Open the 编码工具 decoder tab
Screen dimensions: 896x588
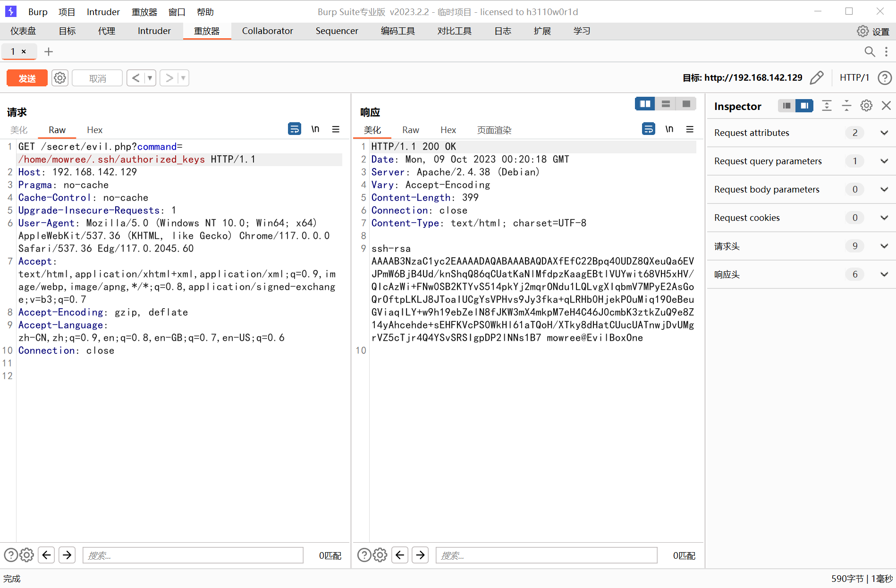[397, 31]
